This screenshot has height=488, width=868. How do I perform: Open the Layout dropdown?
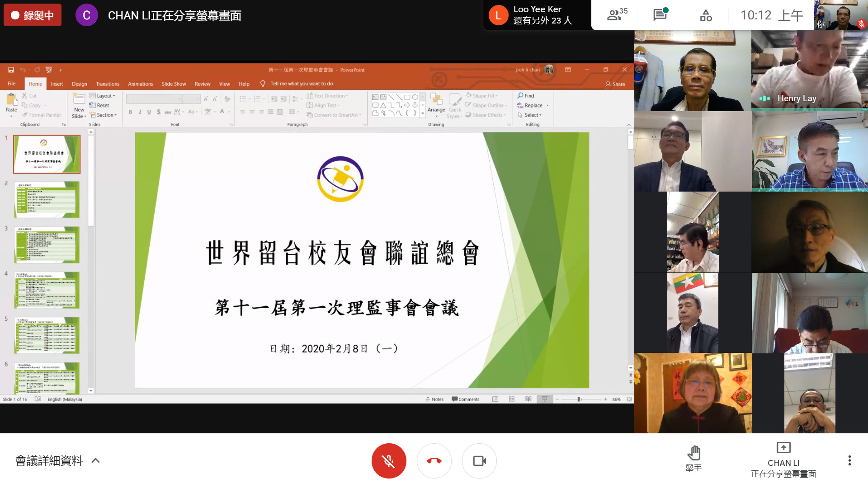pyautogui.click(x=104, y=96)
